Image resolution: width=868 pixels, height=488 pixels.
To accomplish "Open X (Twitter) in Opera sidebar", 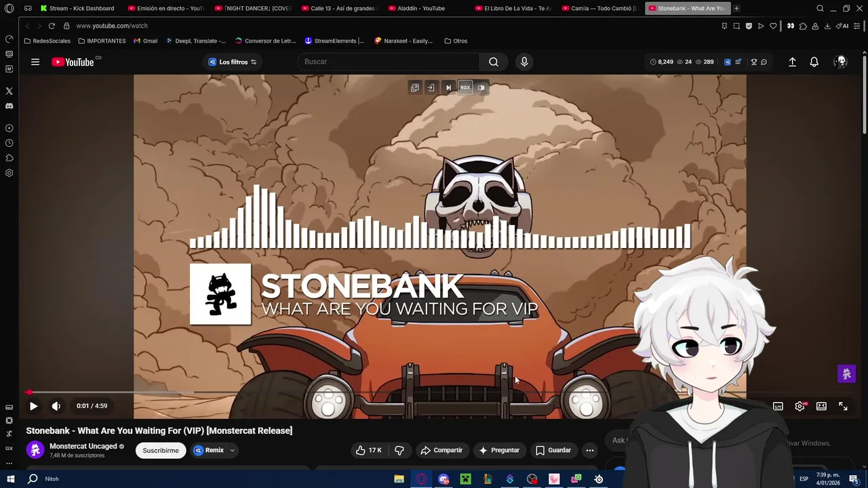I will click(x=9, y=91).
